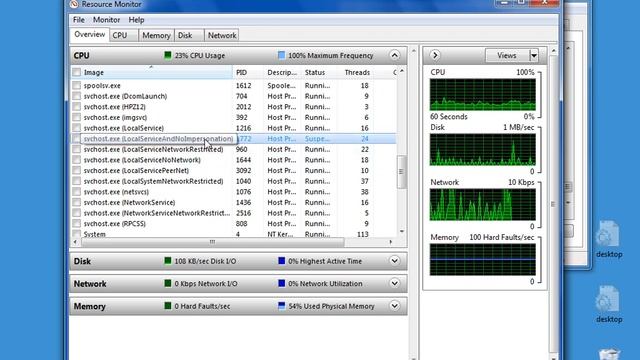Select the svchost.exe (LocalSystemNetworkRestricted) row
This screenshot has width=640, height=360.
[233, 181]
